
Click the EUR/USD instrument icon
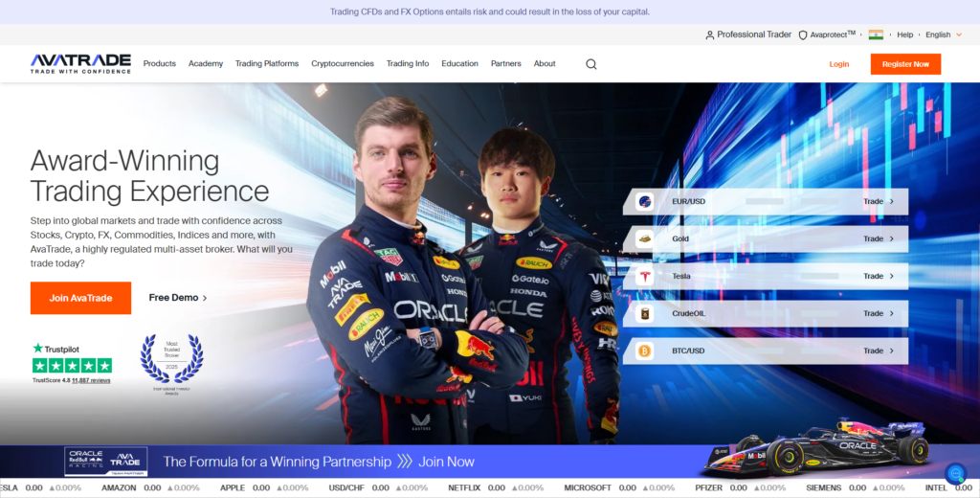645,202
